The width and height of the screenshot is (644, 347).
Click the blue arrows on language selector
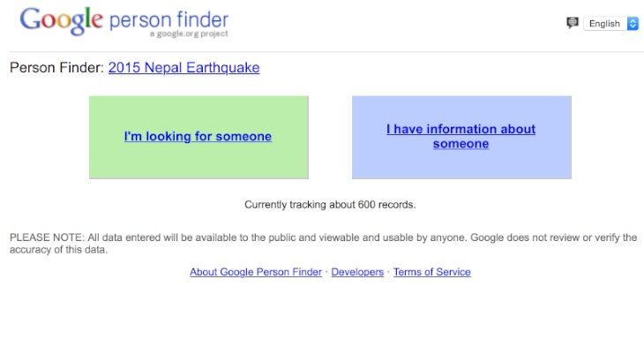point(633,24)
